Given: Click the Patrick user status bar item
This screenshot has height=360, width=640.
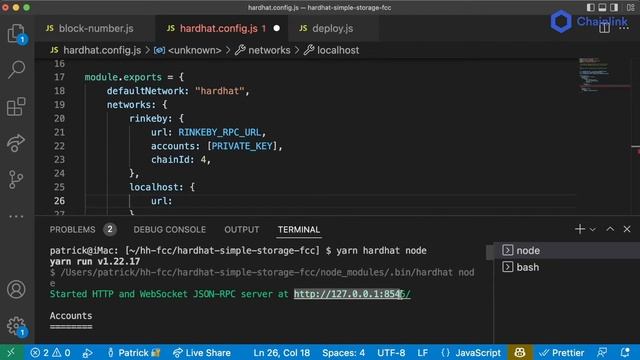Looking at the screenshot, I should (x=134, y=352).
